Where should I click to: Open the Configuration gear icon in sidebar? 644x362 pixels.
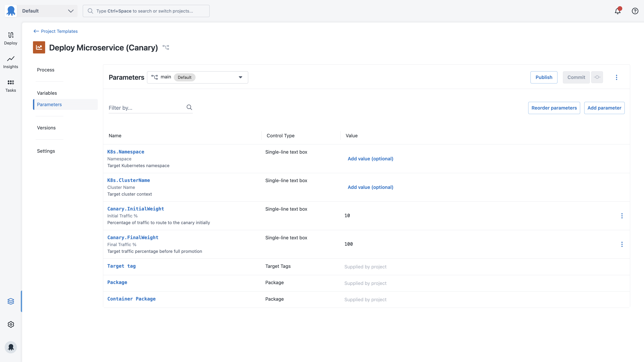10,324
